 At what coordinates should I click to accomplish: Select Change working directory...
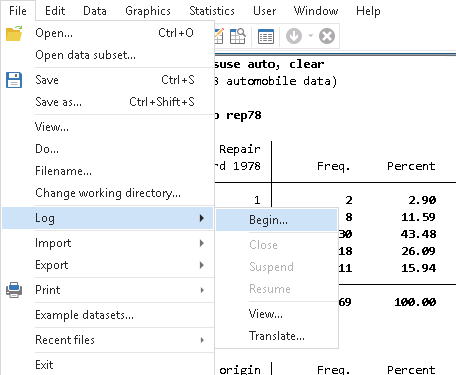(x=108, y=193)
